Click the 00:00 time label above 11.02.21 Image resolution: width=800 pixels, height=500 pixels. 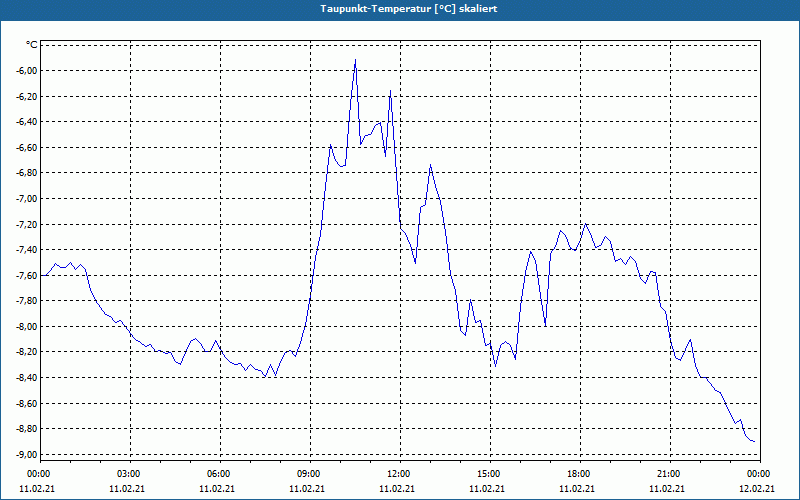click(x=37, y=474)
